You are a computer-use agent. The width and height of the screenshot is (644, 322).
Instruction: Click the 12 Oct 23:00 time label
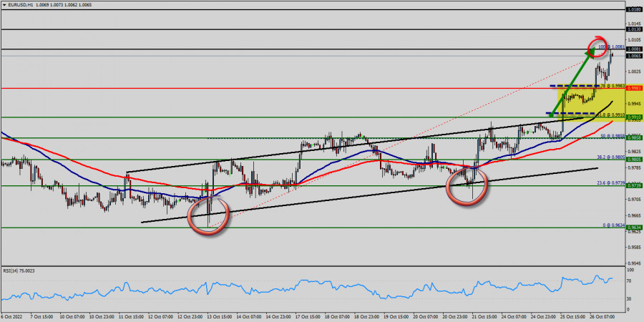190,318
